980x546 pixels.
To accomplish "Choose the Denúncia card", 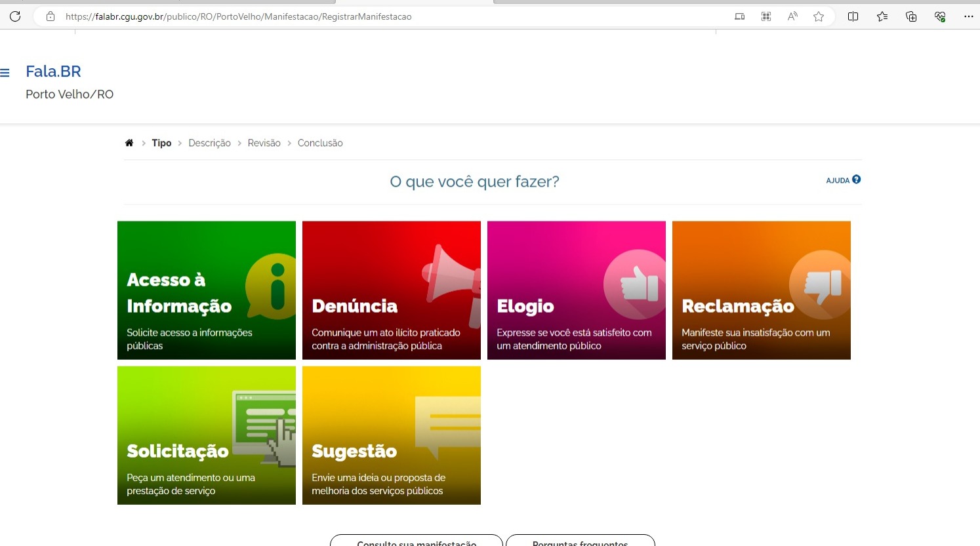I will pyautogui.click(x=392, y=290).
